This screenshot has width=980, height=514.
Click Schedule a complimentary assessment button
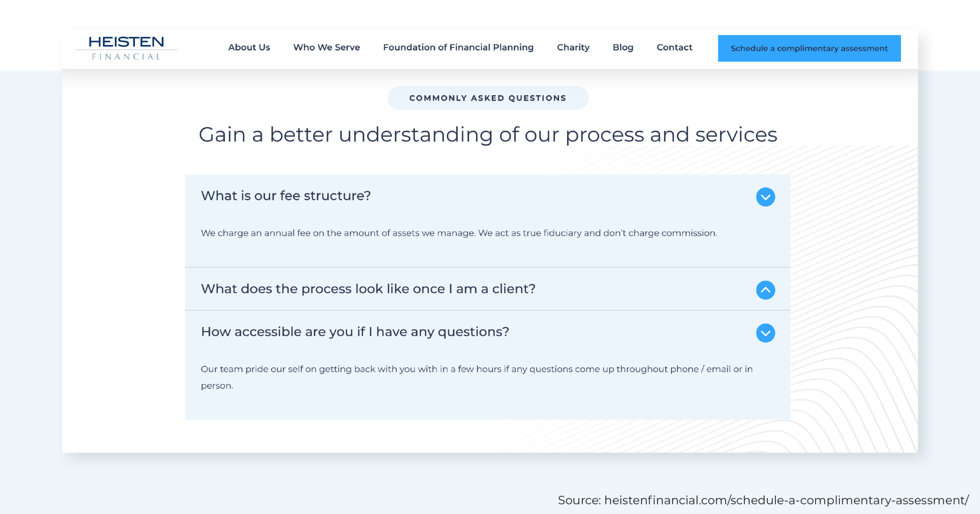pyautogui.click(x=809, y=49)
